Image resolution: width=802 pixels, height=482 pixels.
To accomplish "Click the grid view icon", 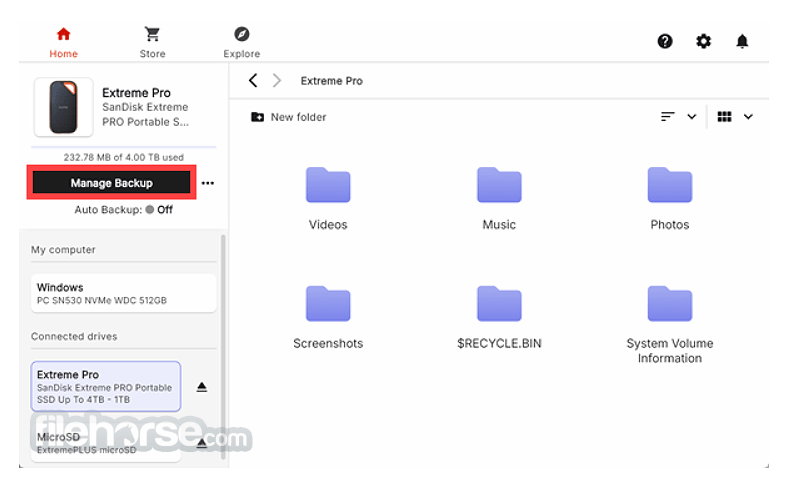I will [x=724, y=117].
